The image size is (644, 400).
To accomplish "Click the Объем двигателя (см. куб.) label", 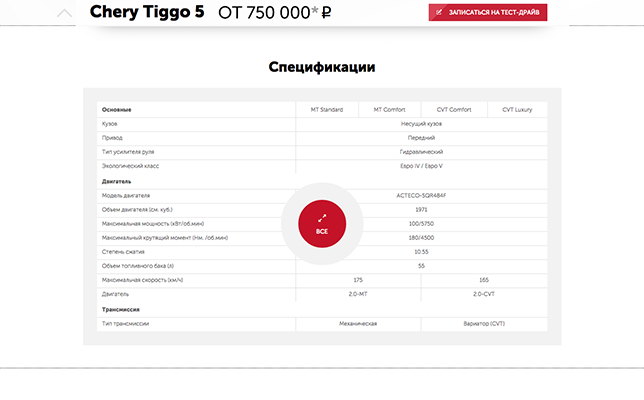I will 137,209.
